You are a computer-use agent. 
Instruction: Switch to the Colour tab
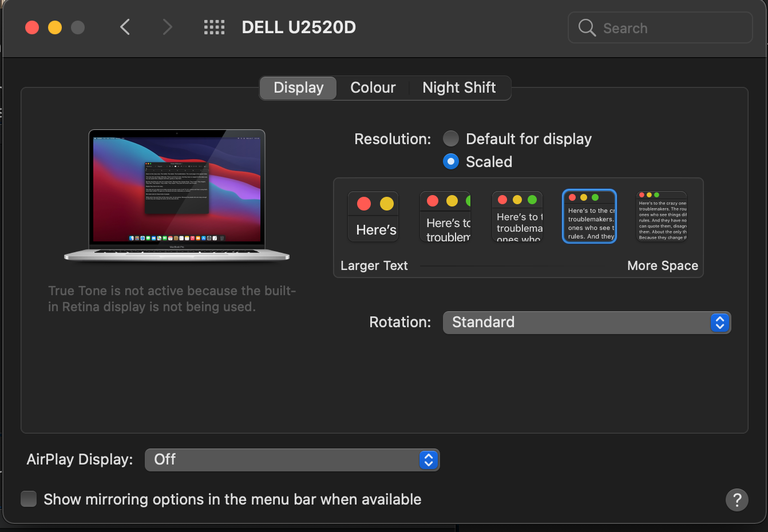pos(373,88)
